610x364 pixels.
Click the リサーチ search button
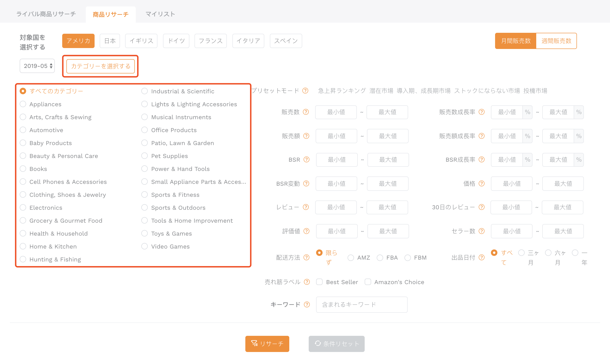click(x=267, y=344)
